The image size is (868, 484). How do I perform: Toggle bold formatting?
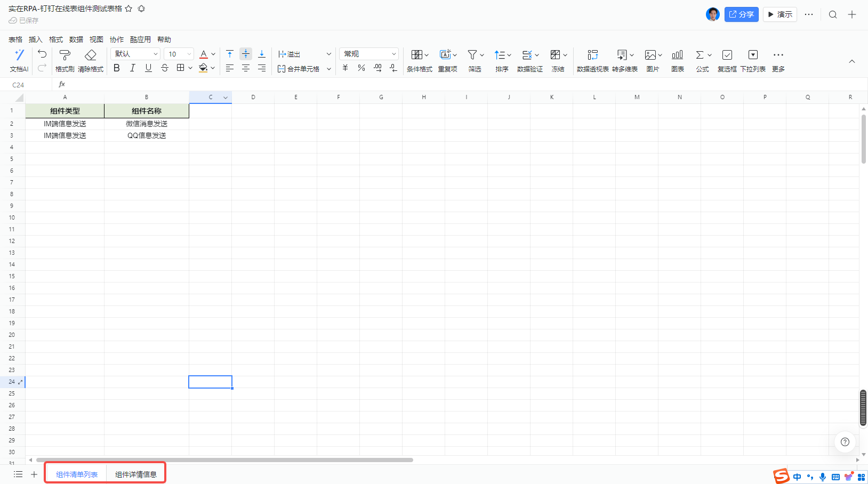[x=117, y=68]
